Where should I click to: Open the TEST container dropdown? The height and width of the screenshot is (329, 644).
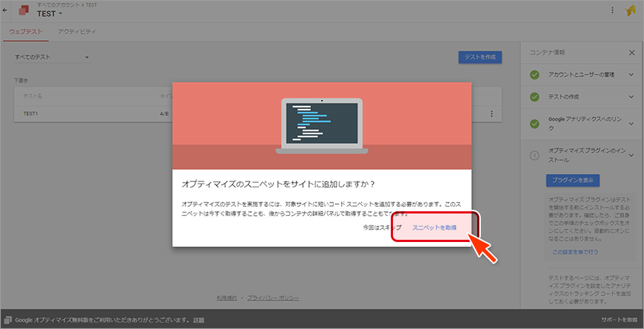point(50,14)
